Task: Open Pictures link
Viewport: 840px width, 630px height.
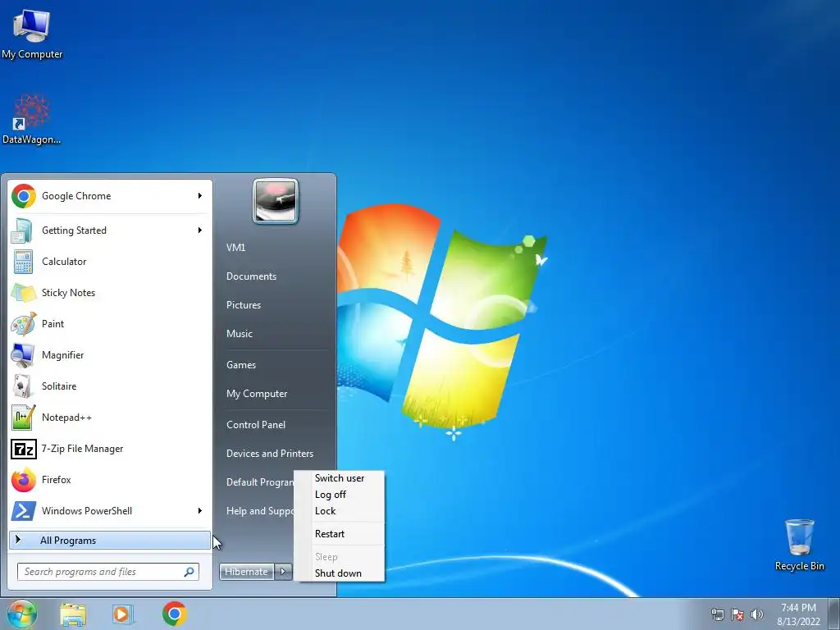Action: 244,305
